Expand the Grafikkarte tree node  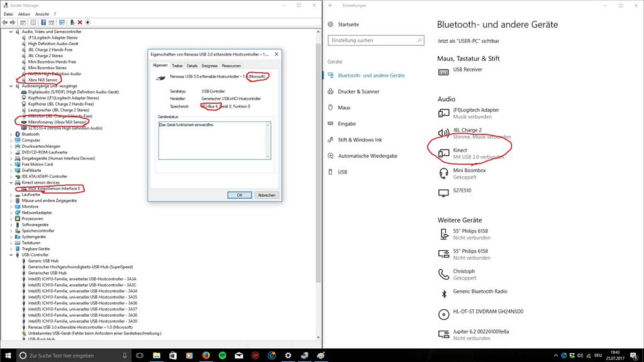(x=11, y=170)
